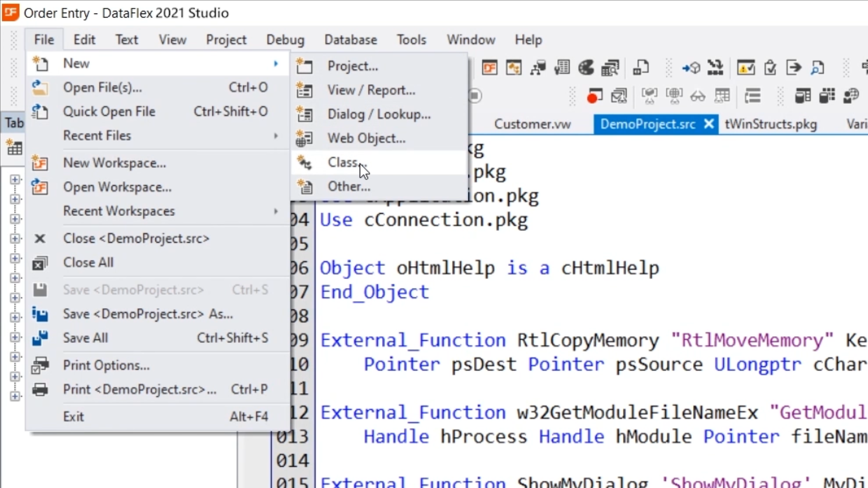Click the glasses watch icon in toolbar

(698, 96)
